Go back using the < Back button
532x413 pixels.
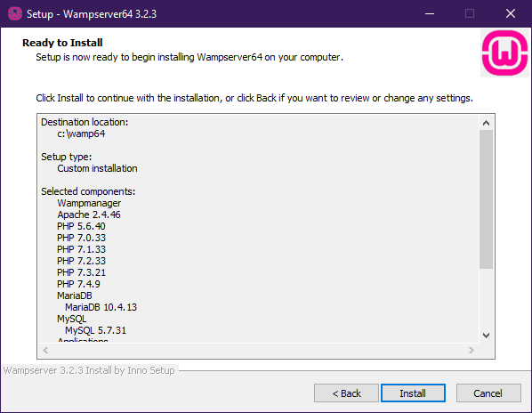click(x=346, y=393)
